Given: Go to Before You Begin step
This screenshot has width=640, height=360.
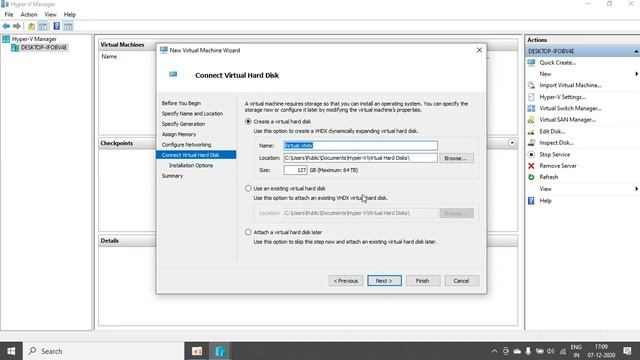Looking at the screenshot, I should (x=181, y=103).
